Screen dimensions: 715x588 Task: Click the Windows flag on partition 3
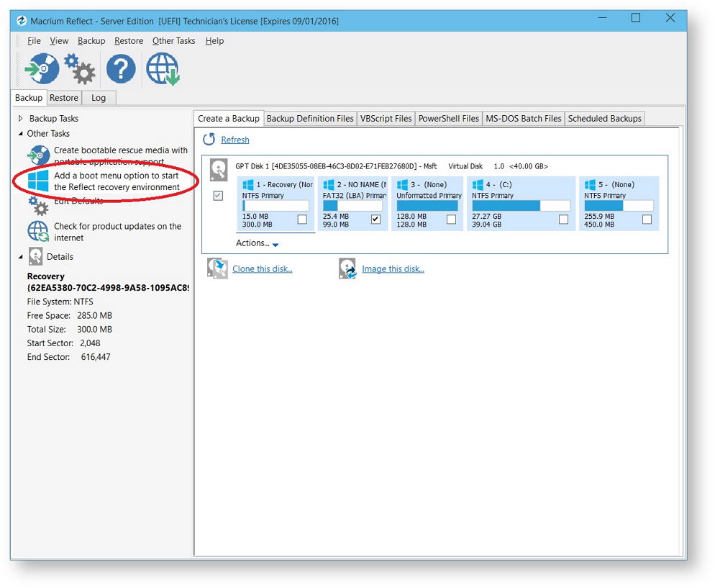(402, 185)
